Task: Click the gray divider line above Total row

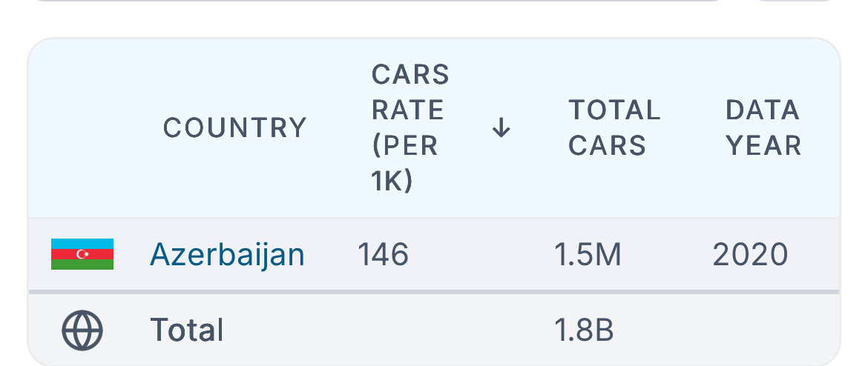Action: [x=434, y=292]
